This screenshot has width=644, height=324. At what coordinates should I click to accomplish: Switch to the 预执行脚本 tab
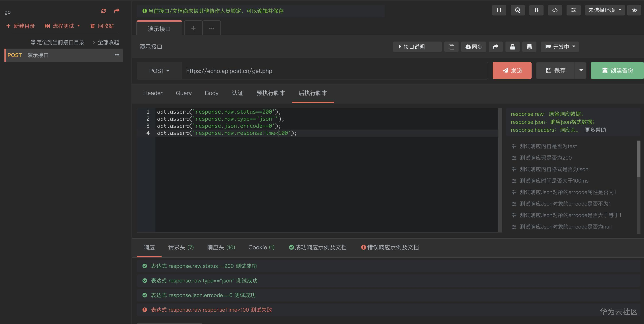(x=271, y=93)
